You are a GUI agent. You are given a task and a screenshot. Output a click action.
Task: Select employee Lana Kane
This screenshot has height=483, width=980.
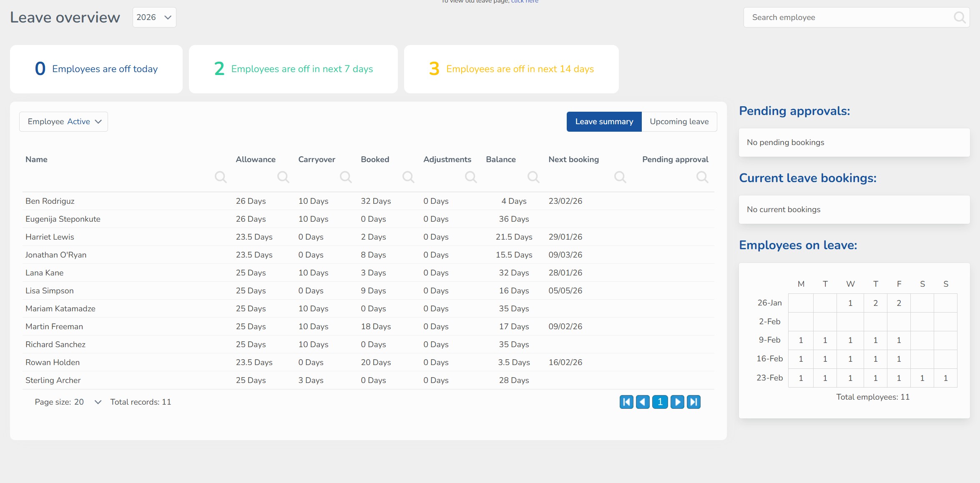[x=45, y=273]
